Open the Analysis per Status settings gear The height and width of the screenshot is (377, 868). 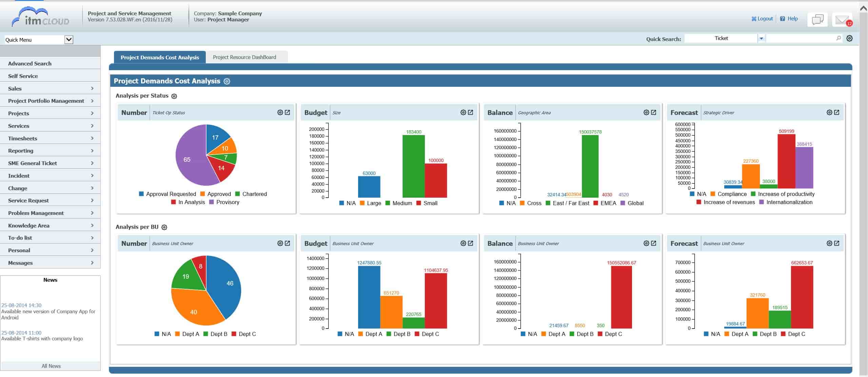[x=174, y=96]
